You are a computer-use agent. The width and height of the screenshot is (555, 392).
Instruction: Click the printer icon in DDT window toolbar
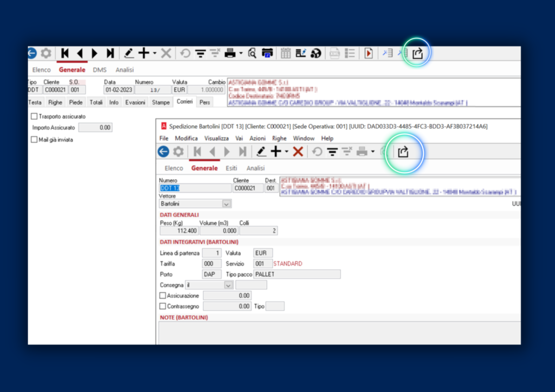point(230,54)
